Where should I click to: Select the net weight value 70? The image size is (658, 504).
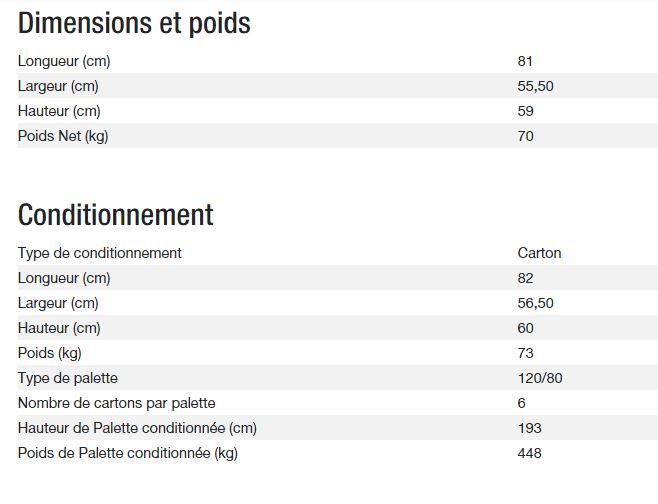pyautogui.click(x=526, y=136)
